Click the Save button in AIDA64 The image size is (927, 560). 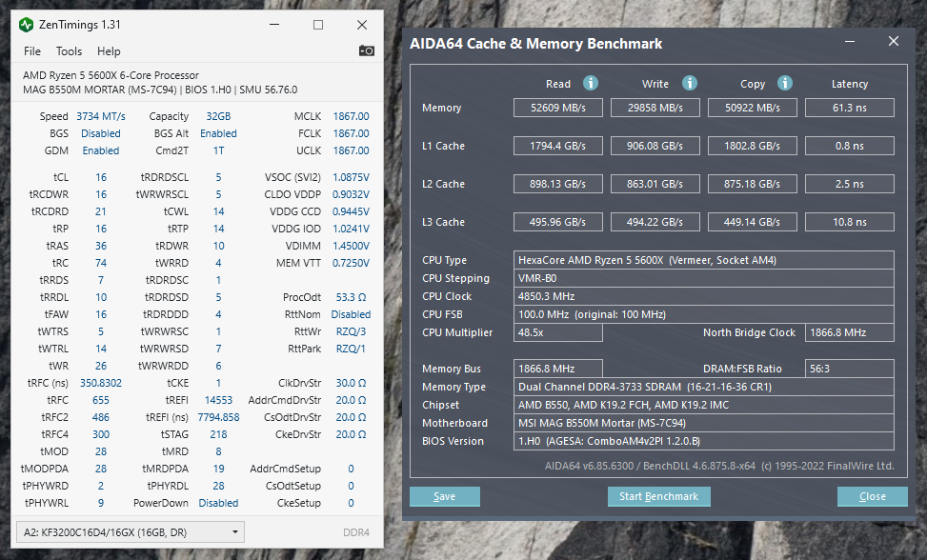445,497
